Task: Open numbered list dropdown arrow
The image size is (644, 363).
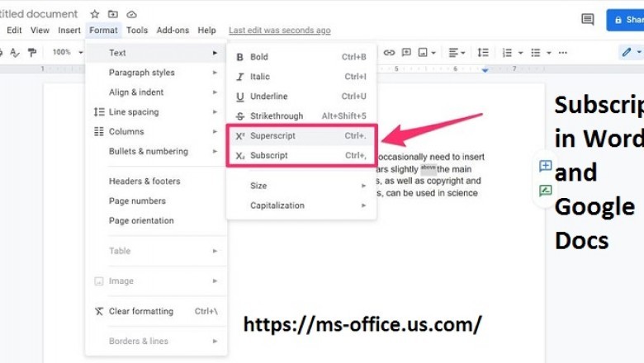Action: [520, 53]
